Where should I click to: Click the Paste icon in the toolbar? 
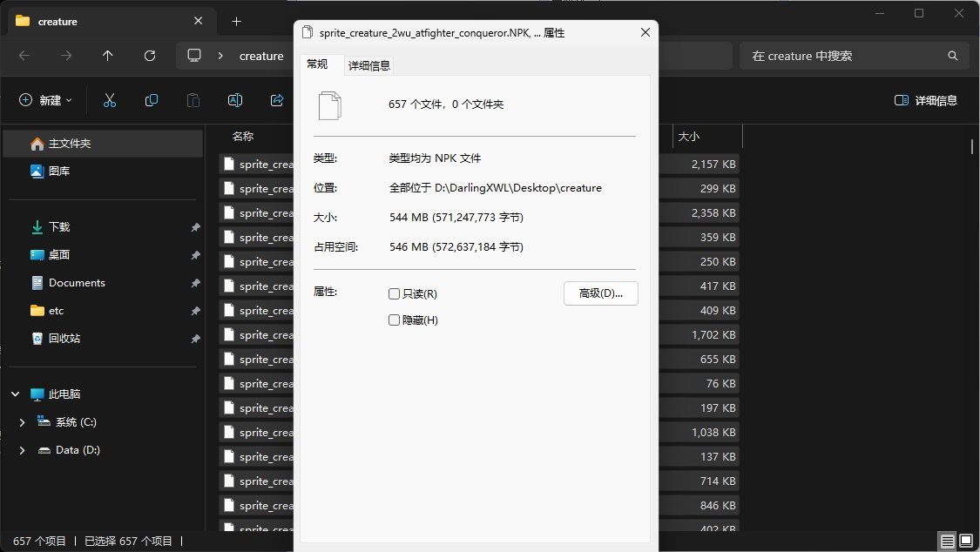[193, 100]
